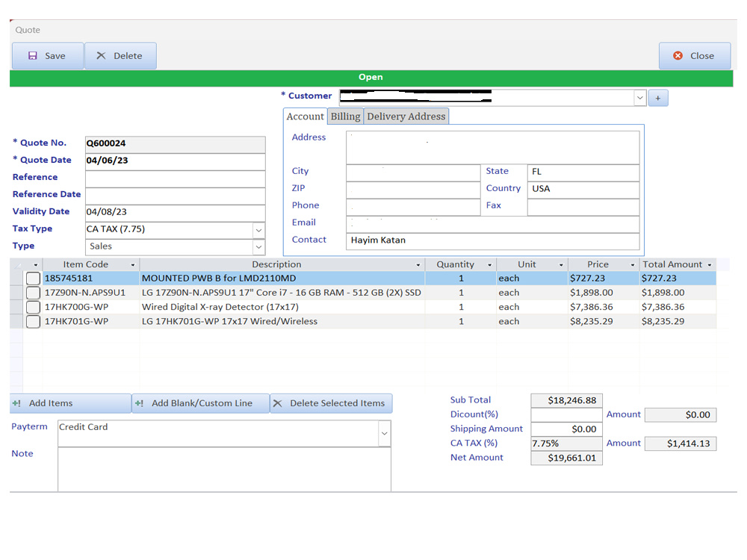Viewport: 747px width, 560px height.
Task: Check the box for item 185745181
Action: tap(33, 279)
